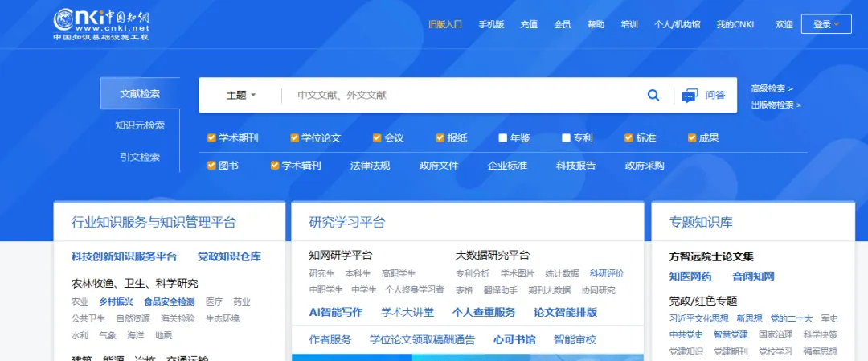Click the 研究生 link

[x=321, y=273]
